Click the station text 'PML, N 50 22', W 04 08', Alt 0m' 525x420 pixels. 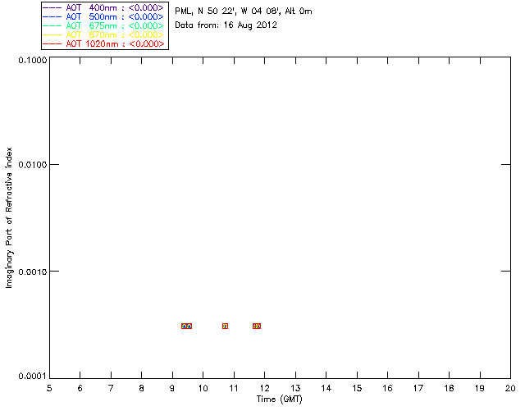tap(244, 11)
